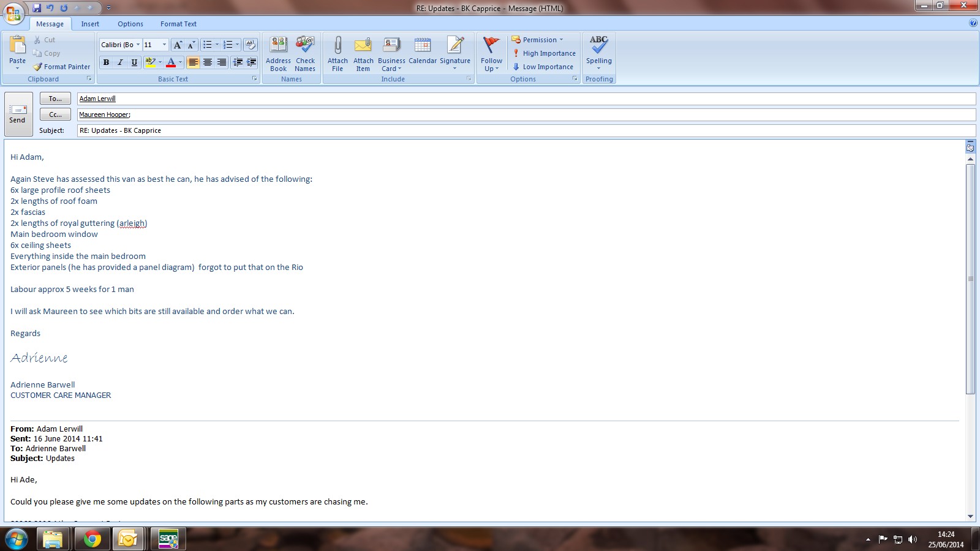Image resolution: width=980 pixels, height=551 pixels.
Task: Click the Attach Item envelope icon
Action: 363,47
